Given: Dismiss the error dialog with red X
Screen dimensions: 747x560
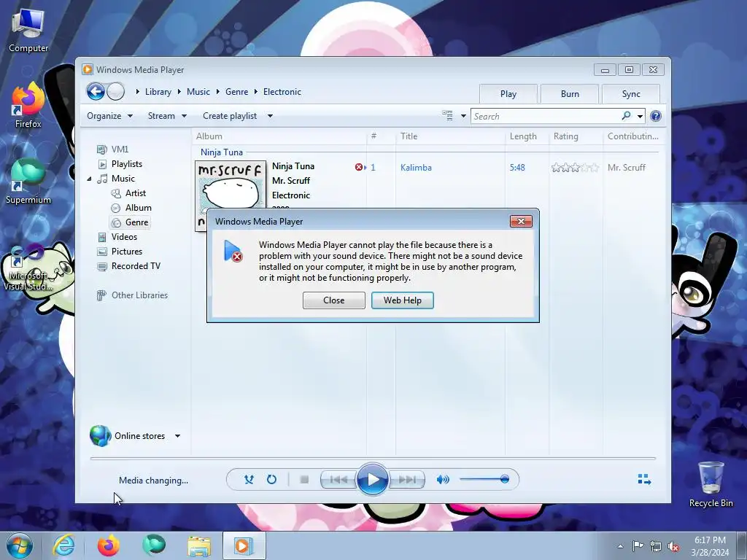Looking at the screenshot, I should pos(521,221).
